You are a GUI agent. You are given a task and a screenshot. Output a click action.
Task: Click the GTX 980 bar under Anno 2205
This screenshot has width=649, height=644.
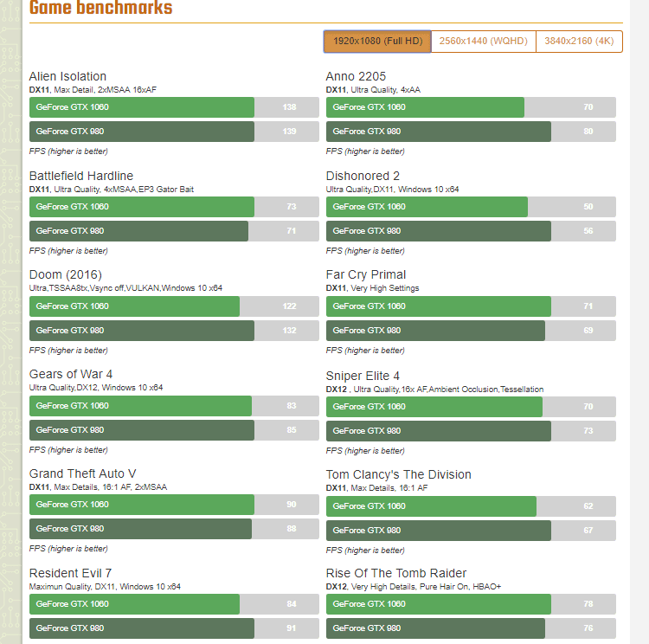coord(438,132)
